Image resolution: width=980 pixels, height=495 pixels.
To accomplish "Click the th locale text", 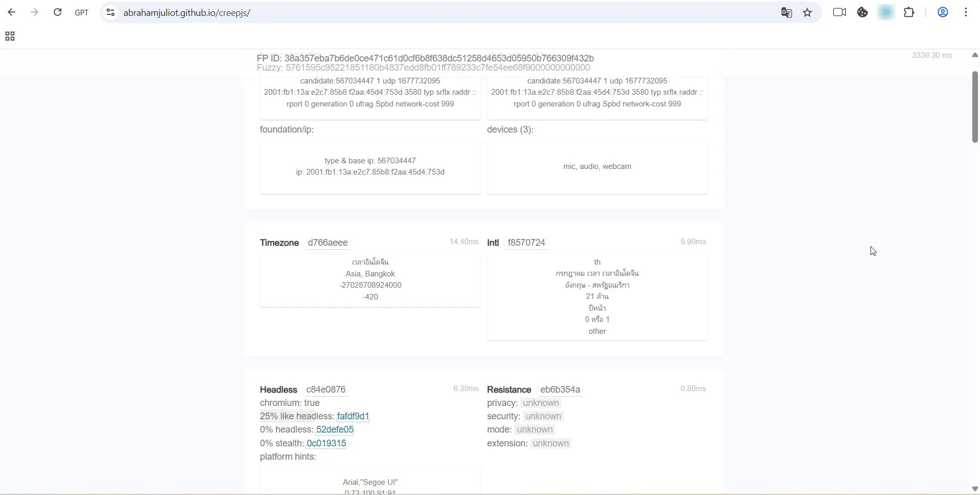I will pyautogui.click(x=597, y=262).
